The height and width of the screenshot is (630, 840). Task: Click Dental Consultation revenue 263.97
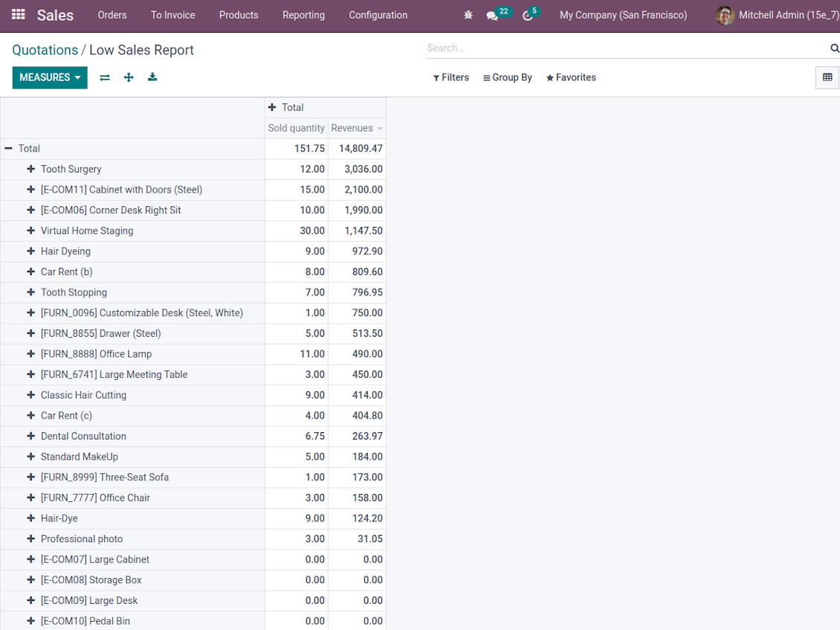tap(357, 437)
